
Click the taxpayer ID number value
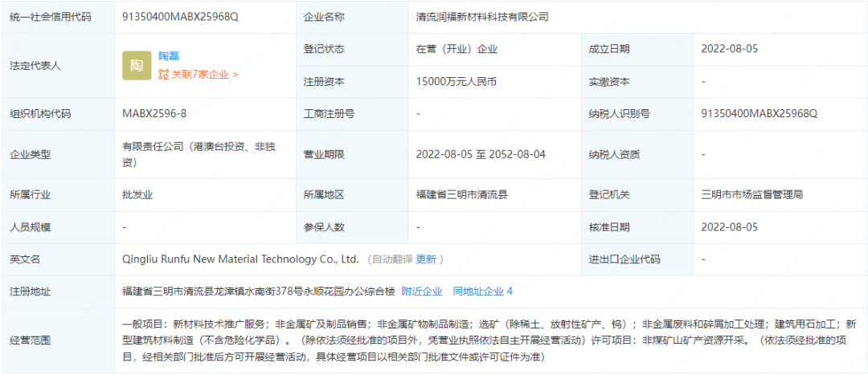(x=759, y=114)
